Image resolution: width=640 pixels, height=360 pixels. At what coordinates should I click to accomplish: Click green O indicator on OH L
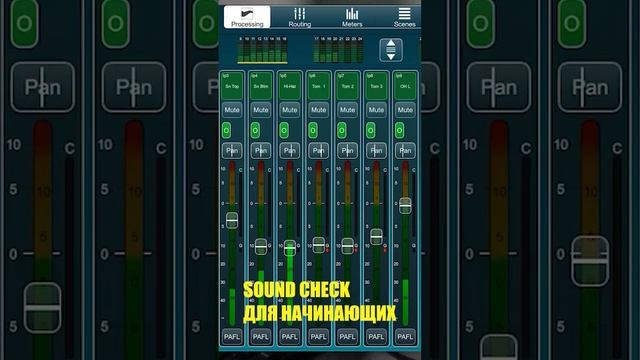400,130
